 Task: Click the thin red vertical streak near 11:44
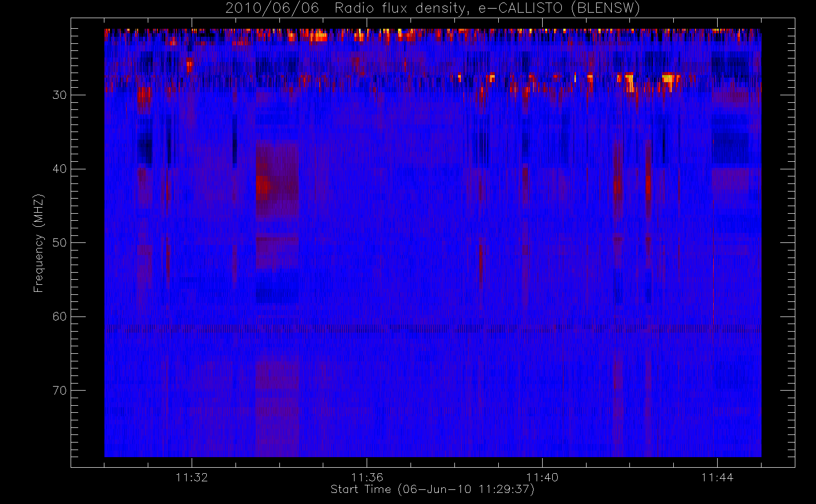[x=714, y=262]
